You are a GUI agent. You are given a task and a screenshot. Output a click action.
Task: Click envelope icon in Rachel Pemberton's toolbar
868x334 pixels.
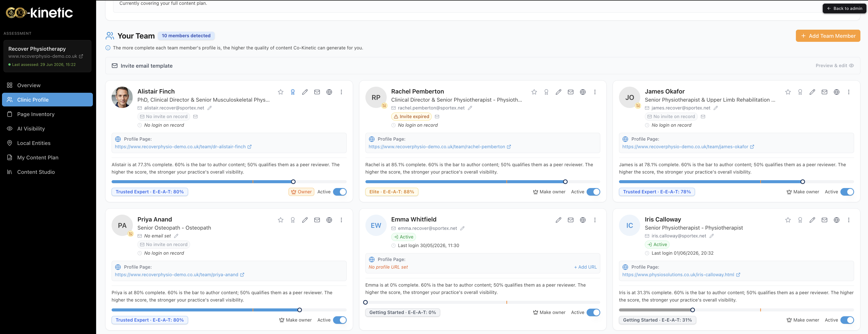570,92
